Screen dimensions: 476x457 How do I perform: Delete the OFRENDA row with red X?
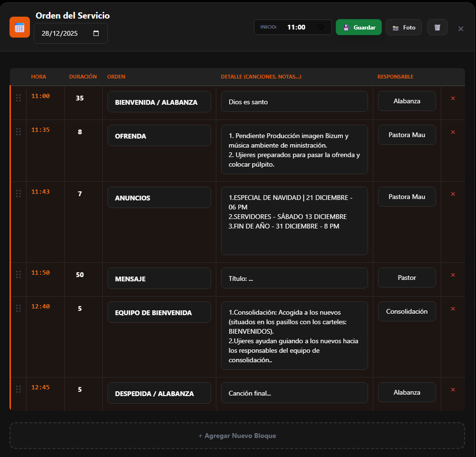[453, 132]
